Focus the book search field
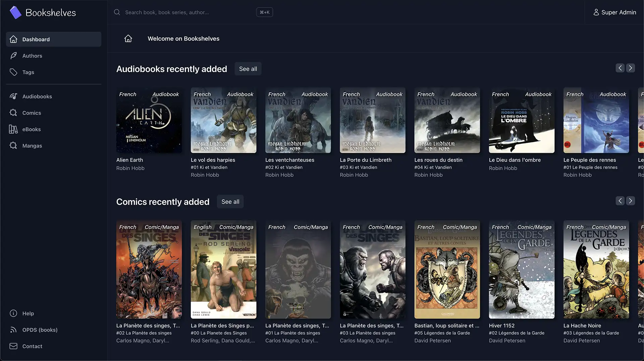 coord(188,12)
